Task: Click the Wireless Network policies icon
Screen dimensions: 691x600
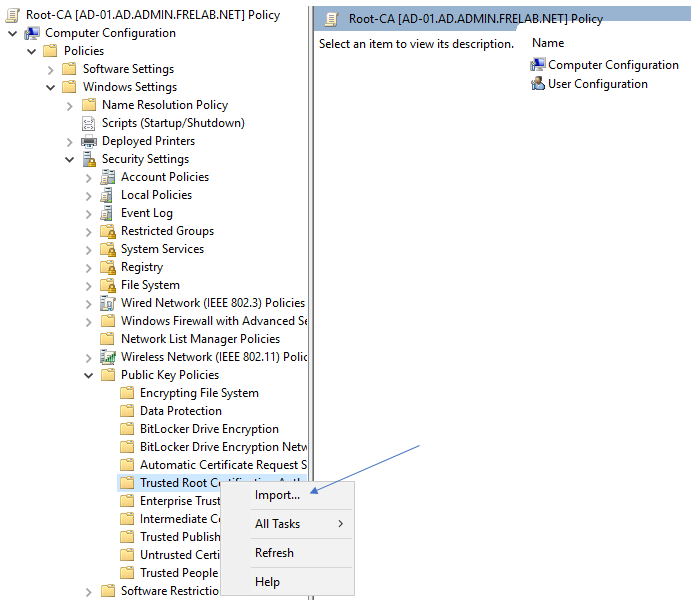Action: pos(108,357)
